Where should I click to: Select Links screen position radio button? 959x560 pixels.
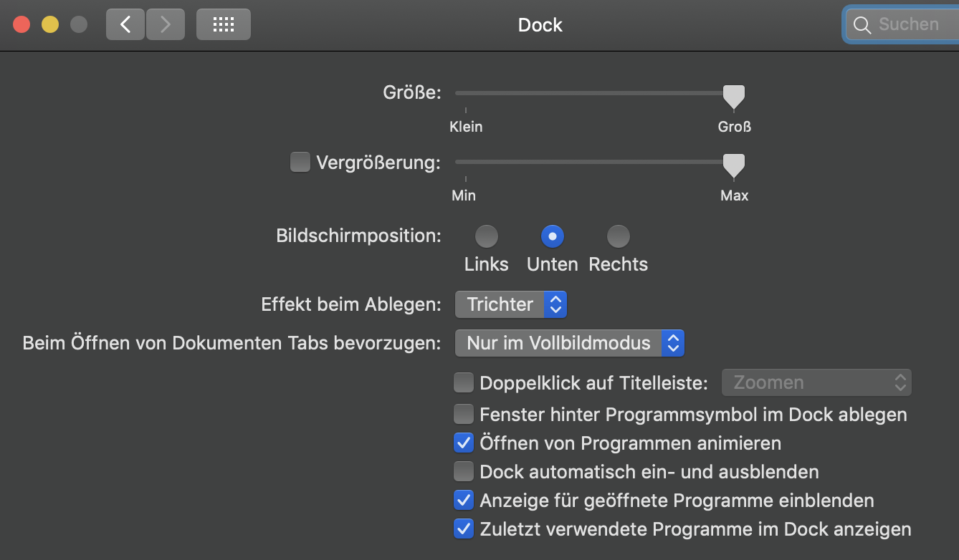tap(487, 236)
